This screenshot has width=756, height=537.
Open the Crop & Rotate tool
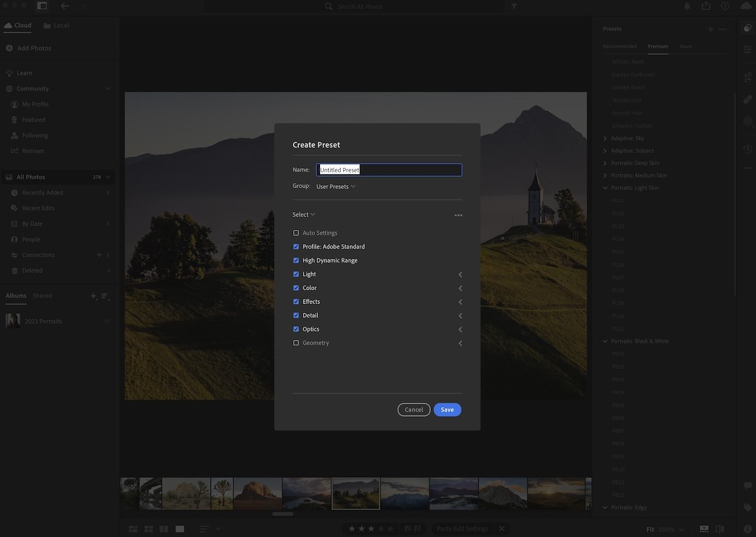click(747, 77)
